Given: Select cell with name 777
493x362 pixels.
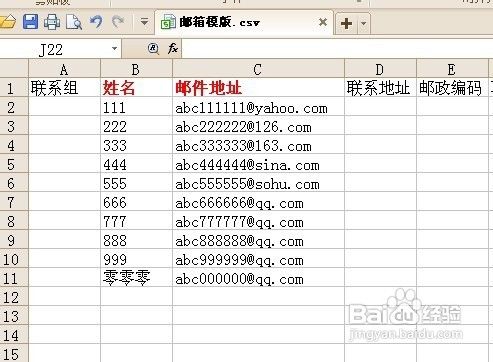Looking at the screenshot, I should point(136,221).
